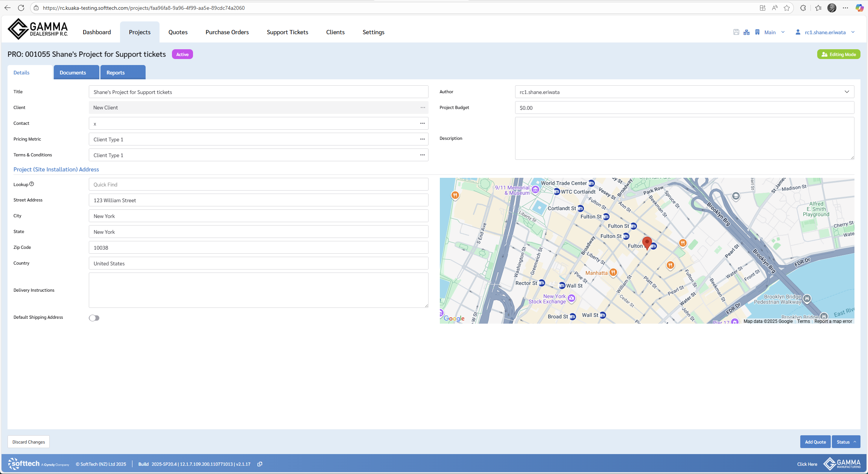The width and height of the screenshot is (868, 474).
Task: Click the copy build info icon in footer
Action: tap(260, 464)
